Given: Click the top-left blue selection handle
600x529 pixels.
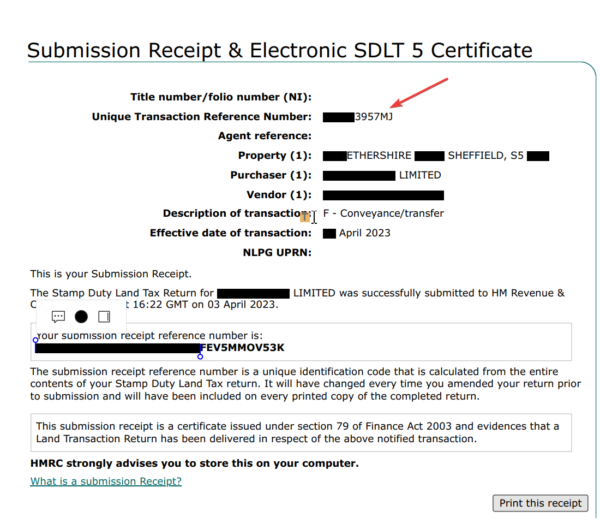Looking at the screenshot, I should 36,340.
